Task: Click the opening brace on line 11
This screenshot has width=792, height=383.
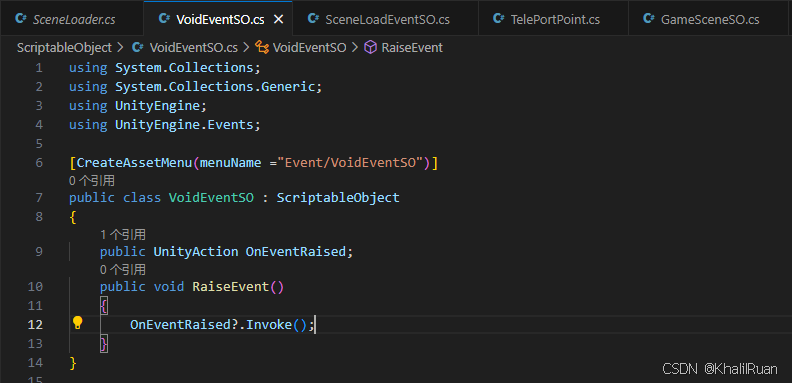Action: pyautogui.click(x=104, y=306)
